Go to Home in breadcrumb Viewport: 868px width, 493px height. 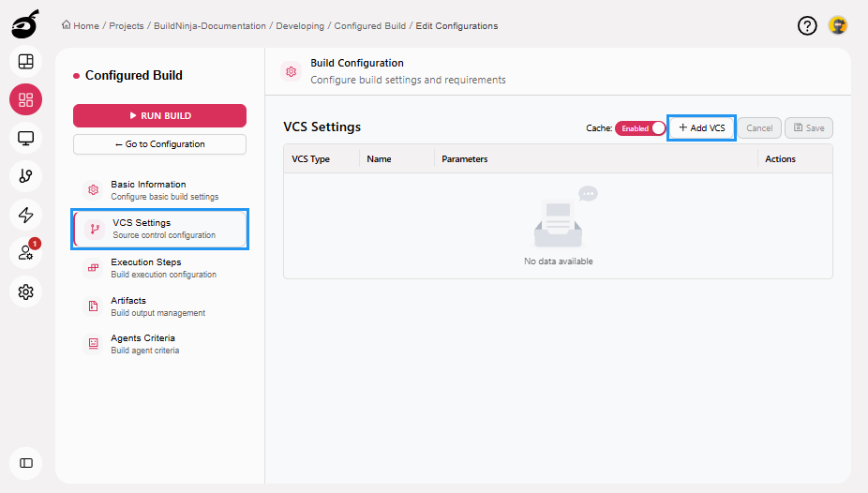click(86, 25)
